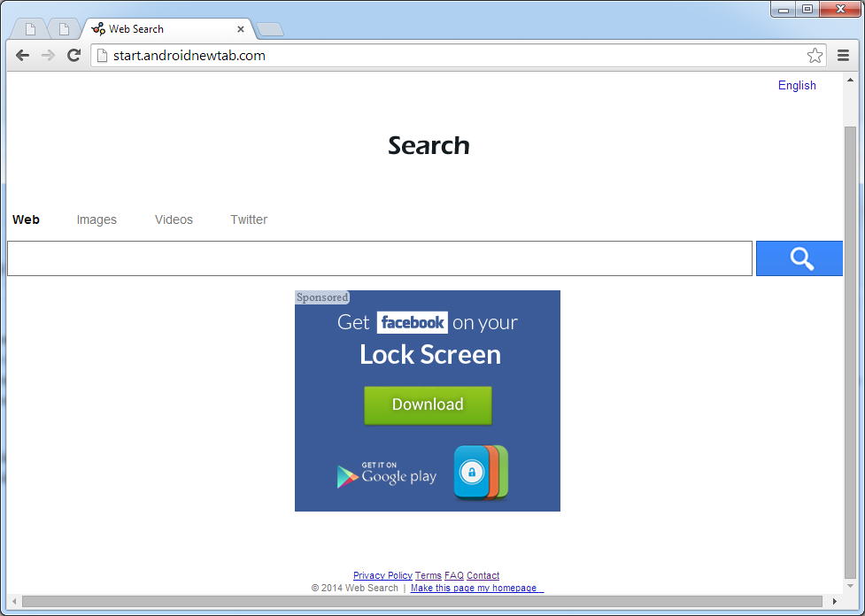This screenshot has height=616, width=865.
Task: Close the browser window
Action: 841,10
